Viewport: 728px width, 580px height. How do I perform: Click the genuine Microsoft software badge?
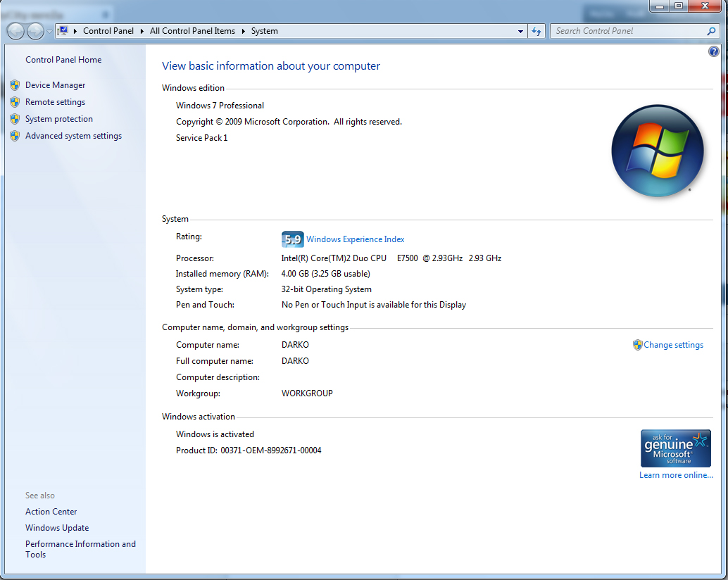point(675,448)
